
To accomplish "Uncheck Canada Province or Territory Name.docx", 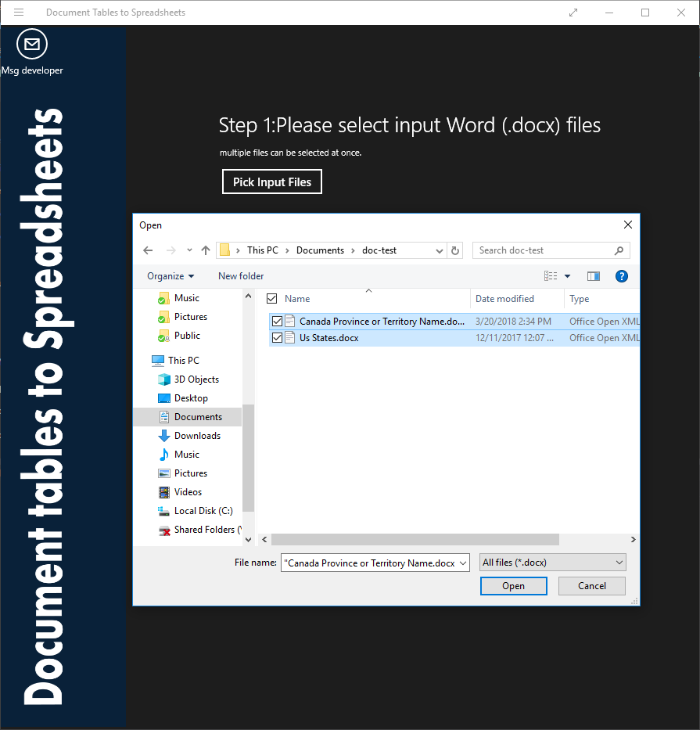I will pos(276,321).
